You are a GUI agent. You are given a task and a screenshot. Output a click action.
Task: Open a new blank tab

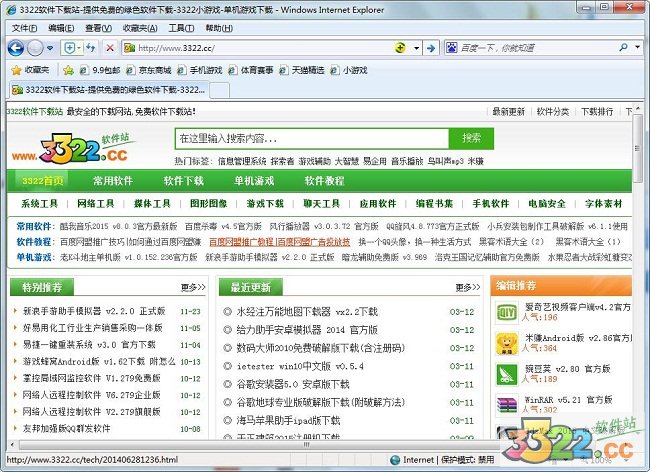point(220,90)
